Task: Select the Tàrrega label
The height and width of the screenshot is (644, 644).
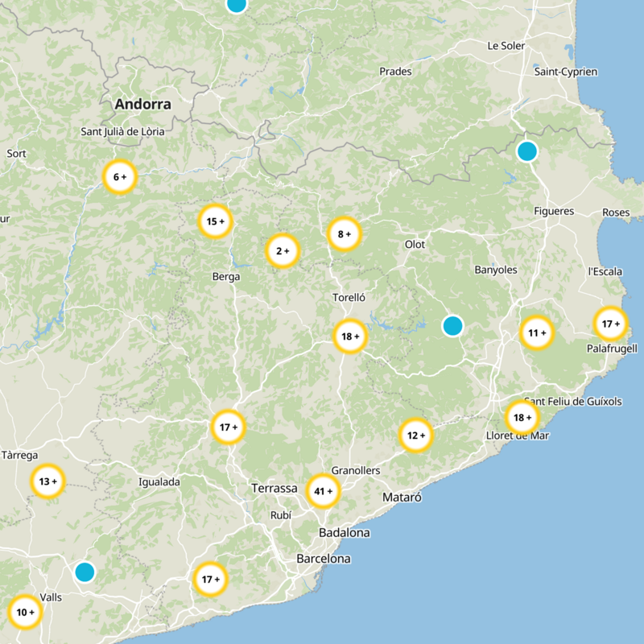Action: 19,455
